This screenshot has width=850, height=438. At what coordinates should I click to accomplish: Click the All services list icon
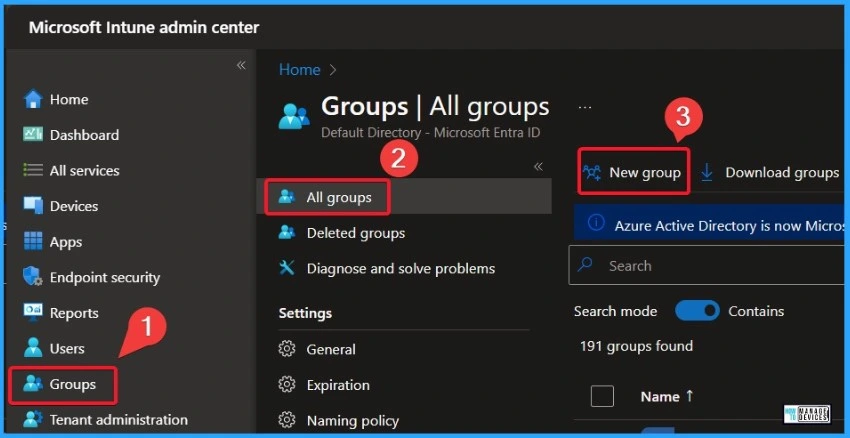pos(33,170)
